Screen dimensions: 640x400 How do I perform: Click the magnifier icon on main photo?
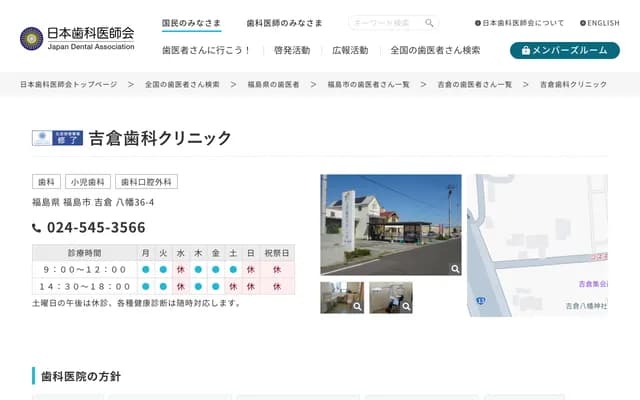(x=455, y=269)
